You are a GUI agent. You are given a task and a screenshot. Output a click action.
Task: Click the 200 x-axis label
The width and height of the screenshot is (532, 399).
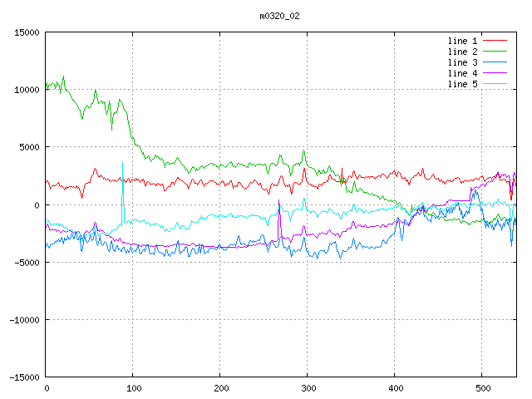pos(221,388)
